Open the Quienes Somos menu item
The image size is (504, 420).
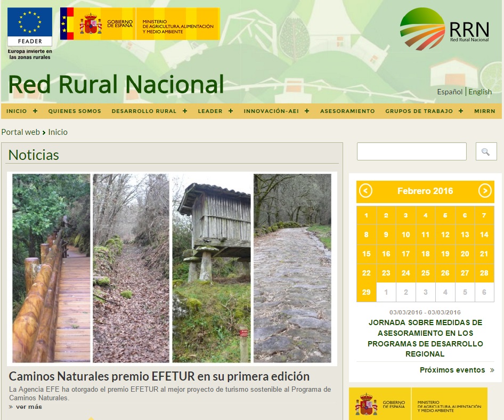(x=74, y=111)
